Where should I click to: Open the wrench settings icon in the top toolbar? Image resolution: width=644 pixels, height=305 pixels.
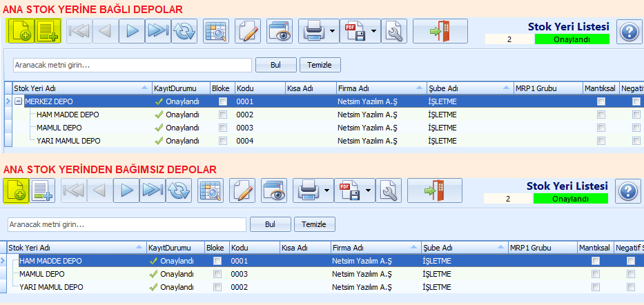(394, 31)
